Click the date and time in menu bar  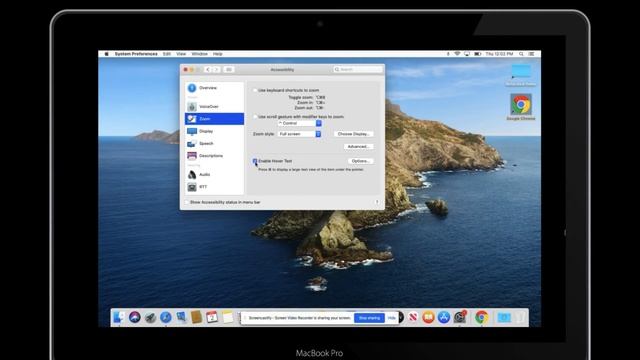499,54
